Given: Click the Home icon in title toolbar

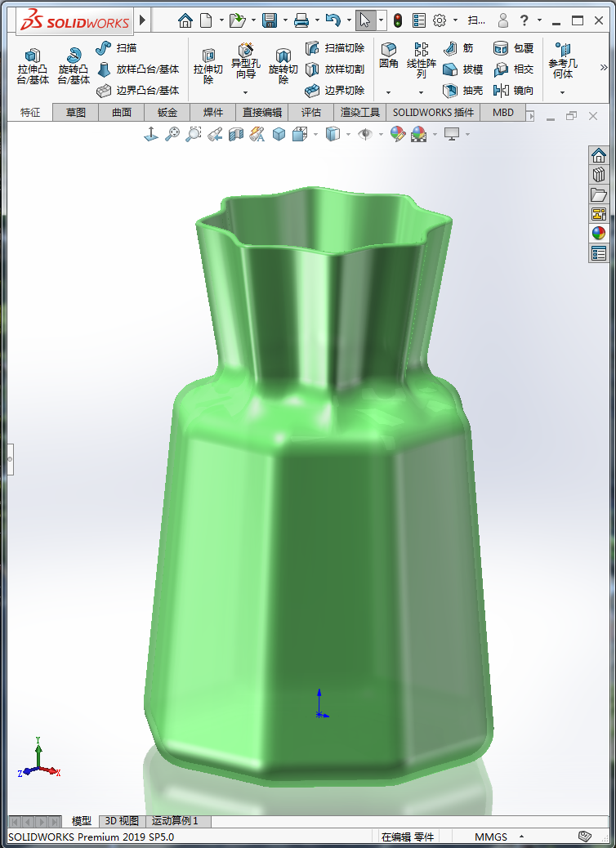Looking at the screenshot, I should coord(185,20).
